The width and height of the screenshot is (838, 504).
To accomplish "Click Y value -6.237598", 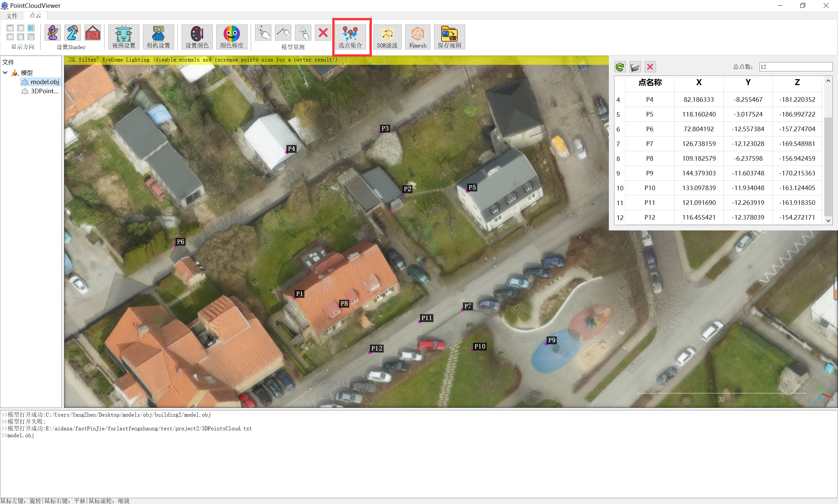I will pyautogui.click(x=748, y=158).
